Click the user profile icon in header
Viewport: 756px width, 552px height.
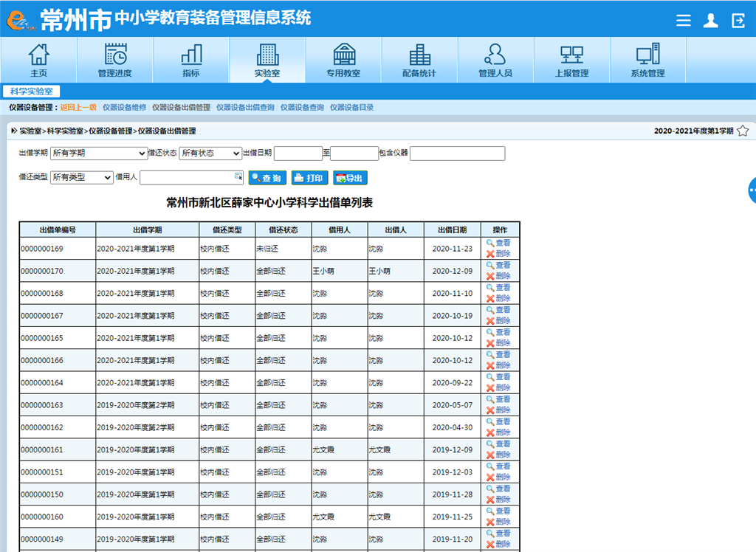pos(711,20)
